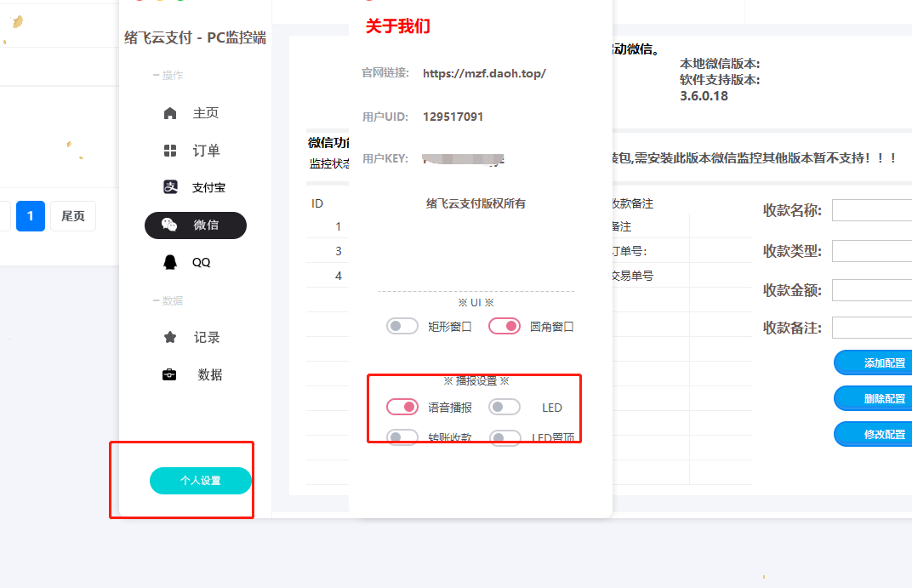Click the home icon beside 主页

[170, 113]
